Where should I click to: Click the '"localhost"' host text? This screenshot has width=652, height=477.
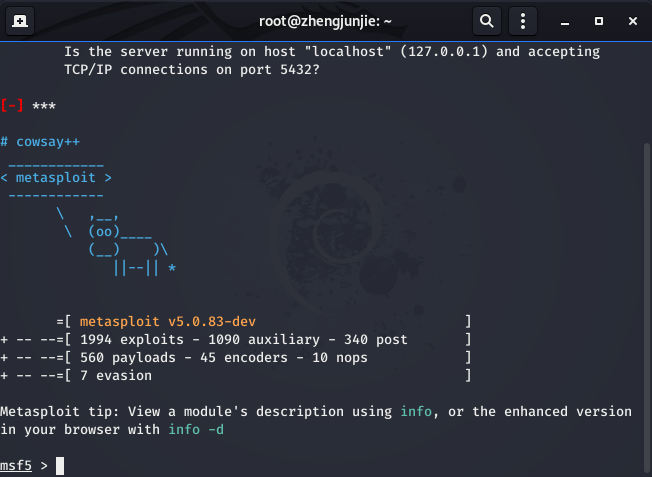tap(348, 52)
